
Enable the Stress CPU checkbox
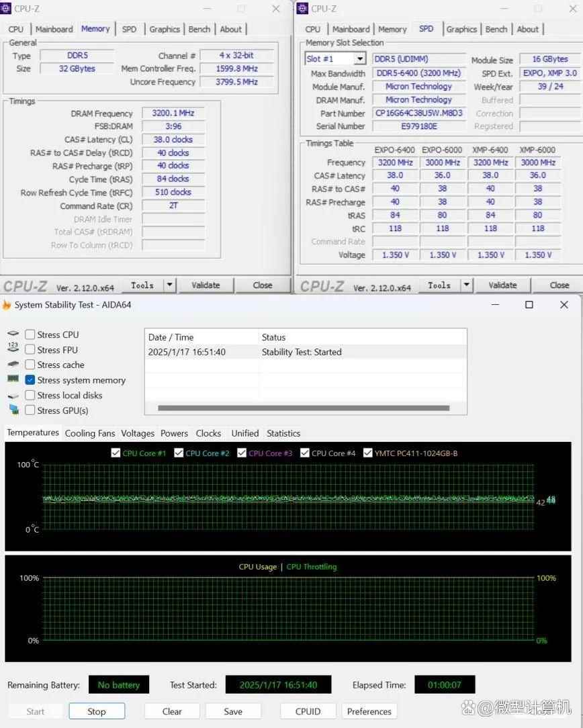point(30,334)
